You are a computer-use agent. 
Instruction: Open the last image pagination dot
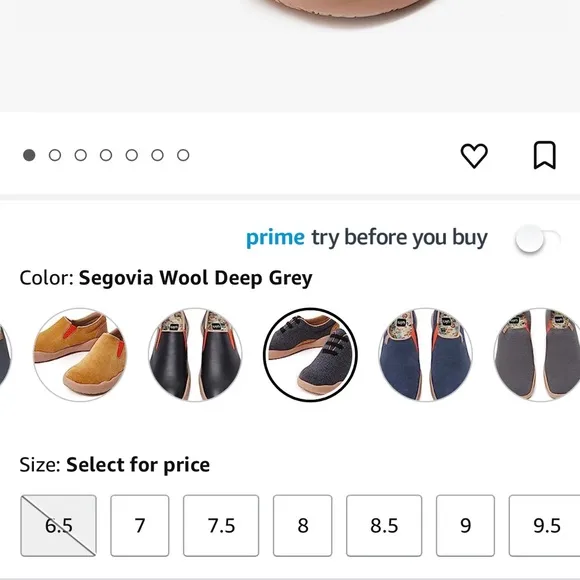pyautogui.click(x=183, y=155)
